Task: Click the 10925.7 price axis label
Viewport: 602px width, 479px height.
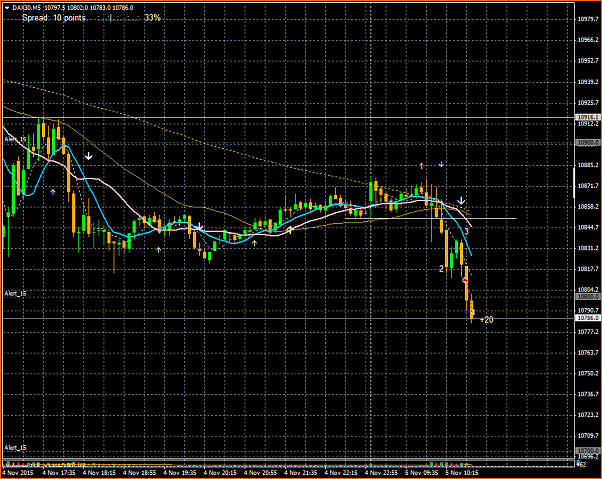Action: tap(588, 102)
